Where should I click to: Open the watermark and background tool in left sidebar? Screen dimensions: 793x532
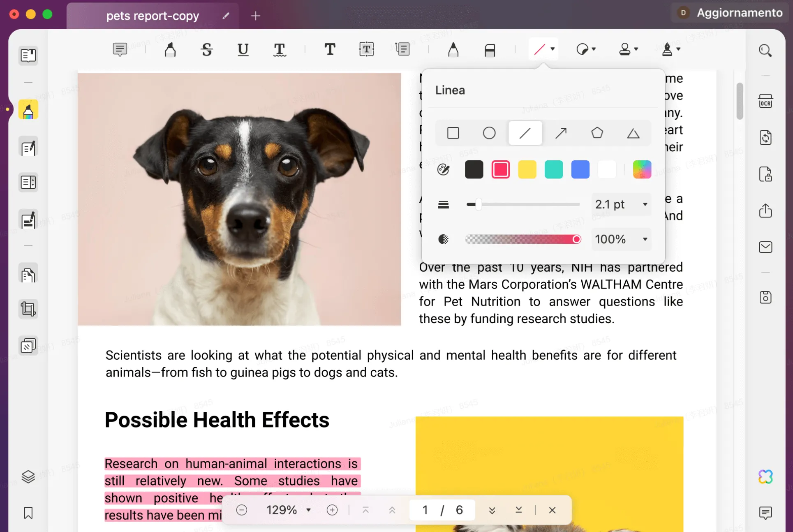click(x=28, y=346)
